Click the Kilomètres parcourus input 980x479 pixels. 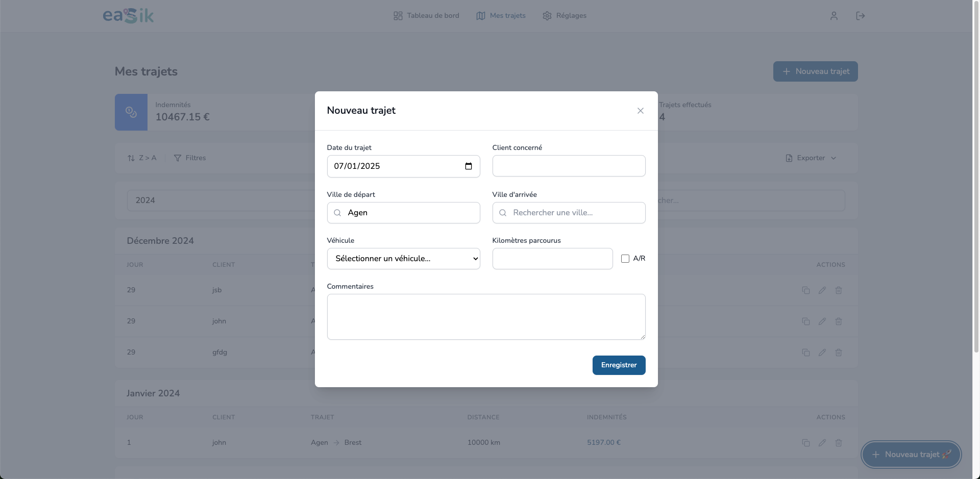(552, 259)
